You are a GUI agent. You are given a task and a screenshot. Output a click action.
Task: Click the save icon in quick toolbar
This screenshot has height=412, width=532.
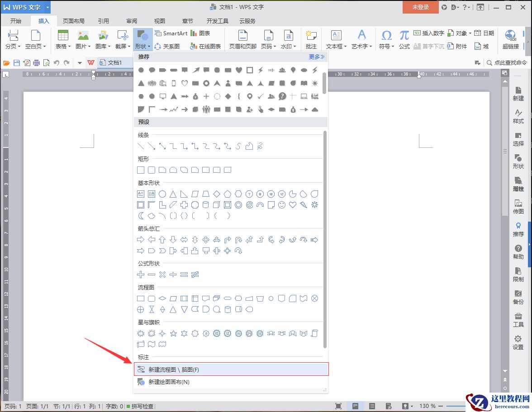click(x=17, y=63)
